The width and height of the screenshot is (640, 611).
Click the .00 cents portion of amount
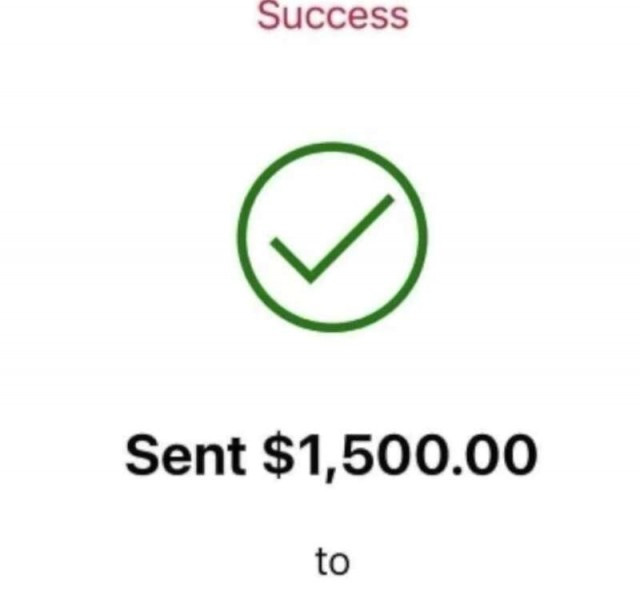tap(494, 455)
